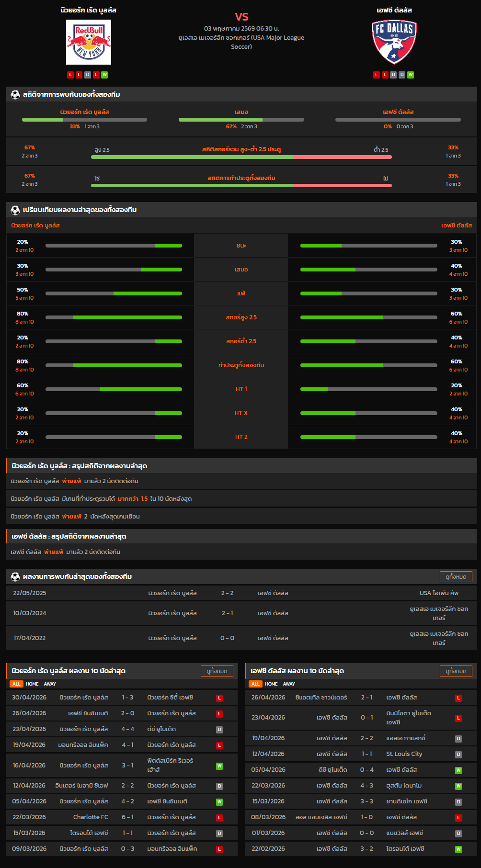
Task: Select AWAY tab in FC Dallas last 10 matches
Action: (289, 684)
